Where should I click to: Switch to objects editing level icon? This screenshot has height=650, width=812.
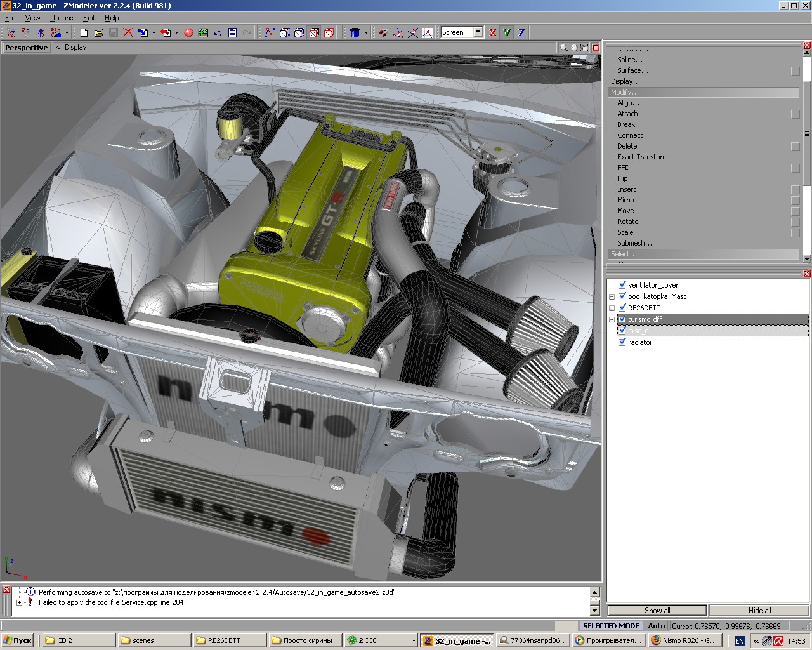pos(56,32)
